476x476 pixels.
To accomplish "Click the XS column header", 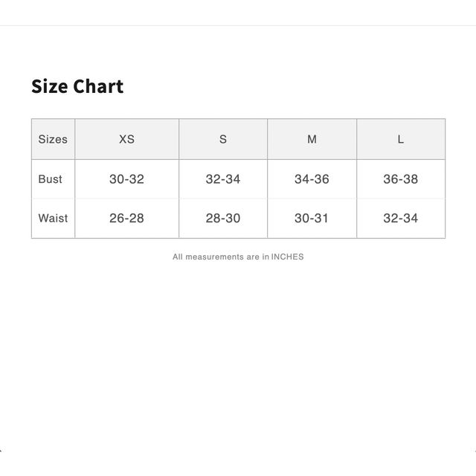I will (x=127, y=139).
